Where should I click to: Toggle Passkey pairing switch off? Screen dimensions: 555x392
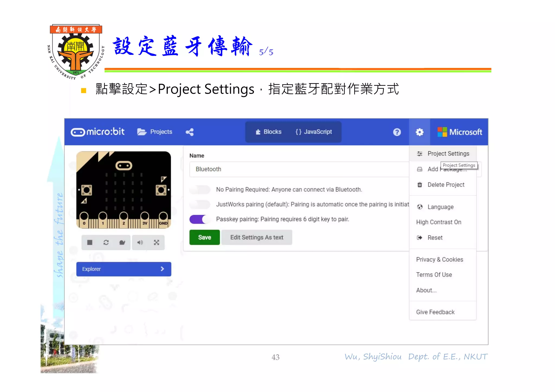point(200,219)
